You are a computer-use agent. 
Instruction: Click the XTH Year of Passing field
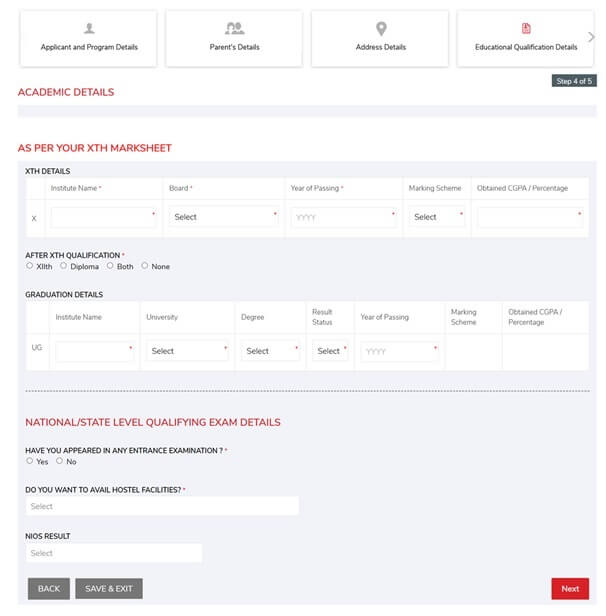pos(343,217)
